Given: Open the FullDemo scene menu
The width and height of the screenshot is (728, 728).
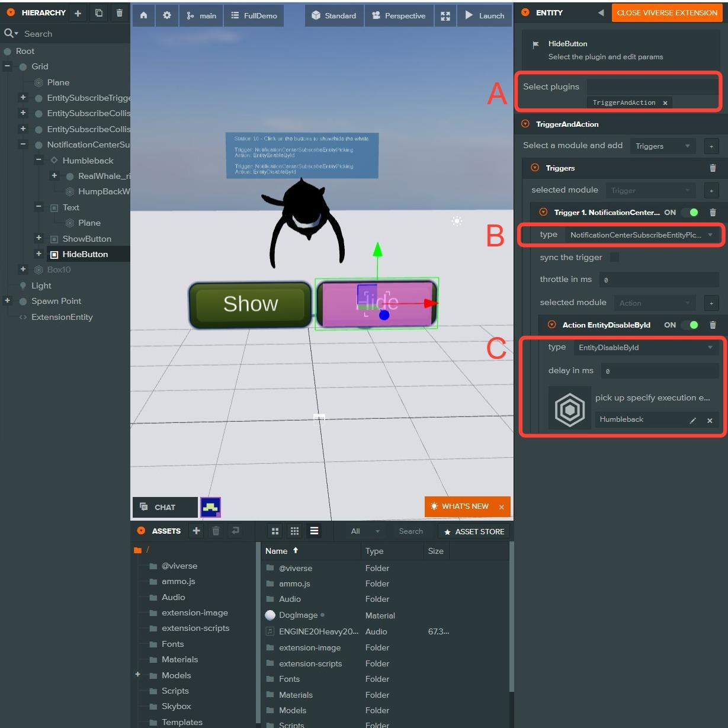Looking at the screenshot, I should click(254, 15).
